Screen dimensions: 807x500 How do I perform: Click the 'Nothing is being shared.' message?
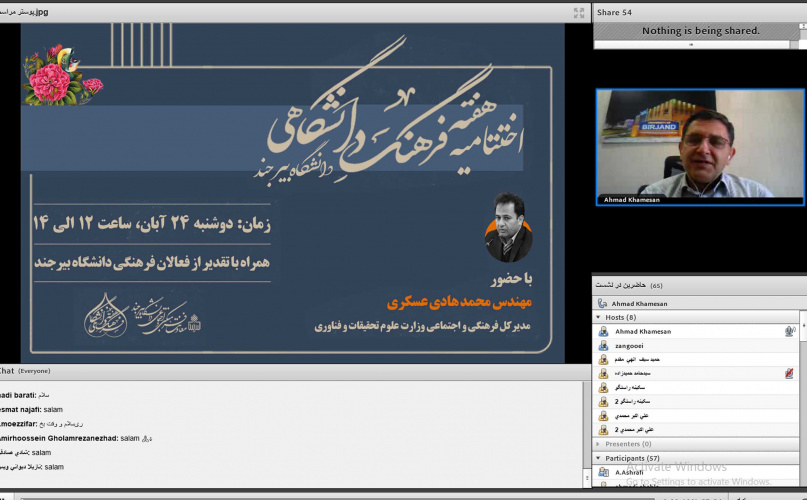[700, 31]
